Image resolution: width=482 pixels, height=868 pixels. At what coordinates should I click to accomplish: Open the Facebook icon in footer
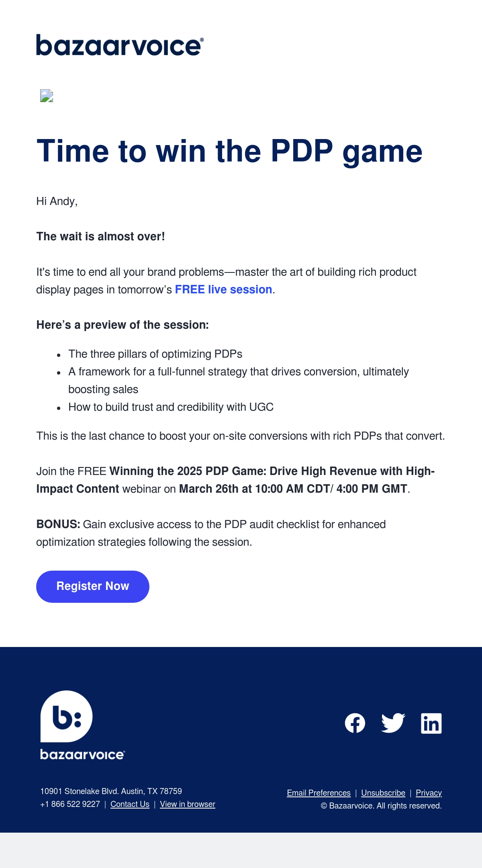tap(355, 723)
